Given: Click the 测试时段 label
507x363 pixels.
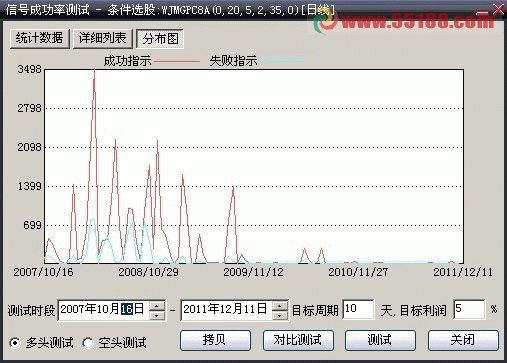Looking at the screenshot, I should point(31,310).
